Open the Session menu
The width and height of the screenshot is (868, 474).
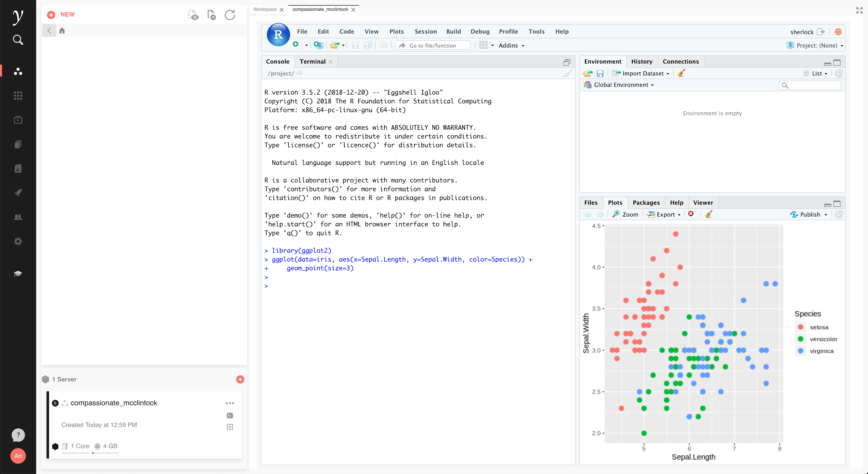(x=425, y=31)
